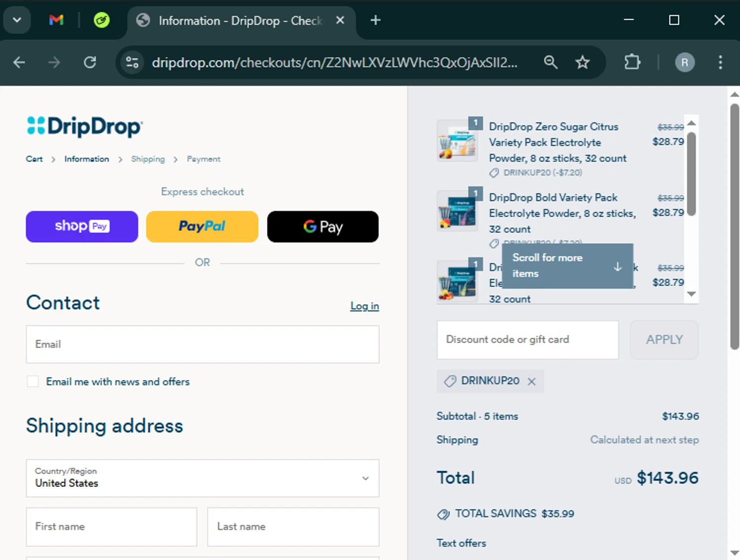Open the Extensions puzzle icon

pyautogui.click(x=632, y=63)
